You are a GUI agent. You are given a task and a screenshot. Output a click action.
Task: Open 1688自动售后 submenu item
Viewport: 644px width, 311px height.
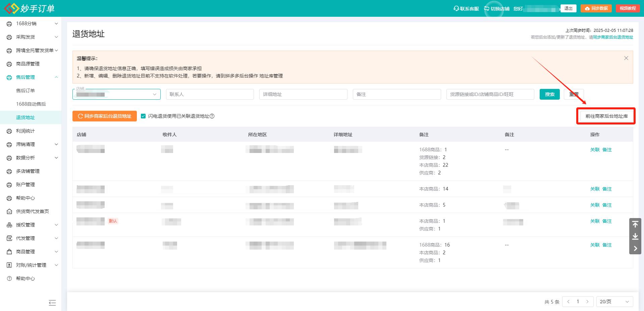(x=31, y=104)
